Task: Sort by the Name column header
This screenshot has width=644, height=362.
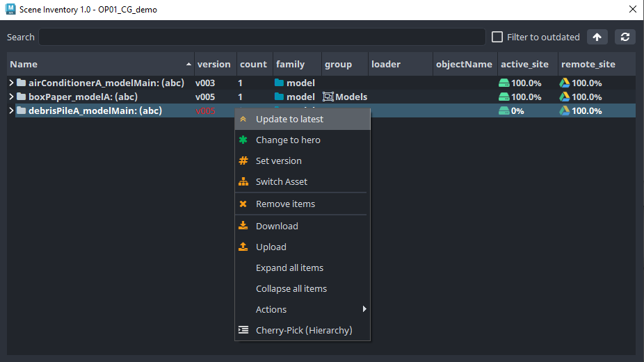Action: coord(100,64)
